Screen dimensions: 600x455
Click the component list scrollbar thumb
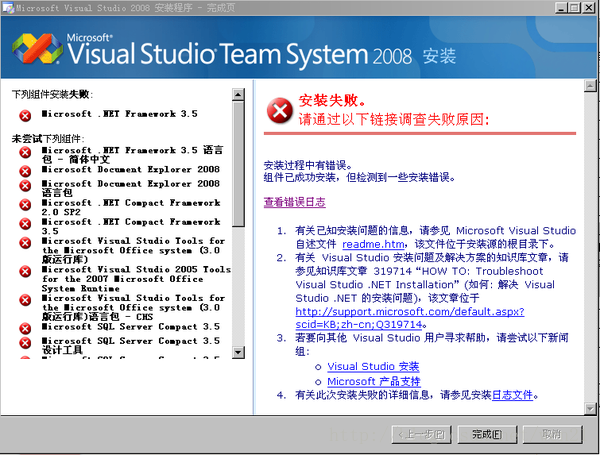[238, 164]
